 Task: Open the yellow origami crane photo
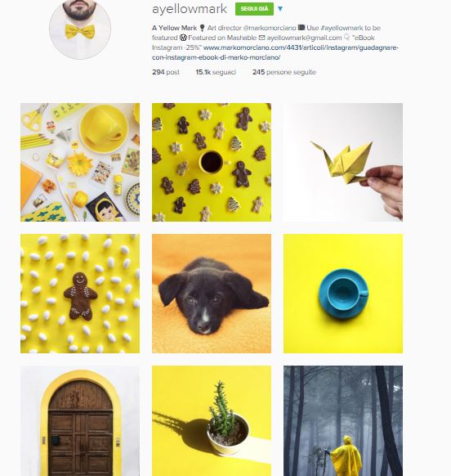tap(343, 163)
